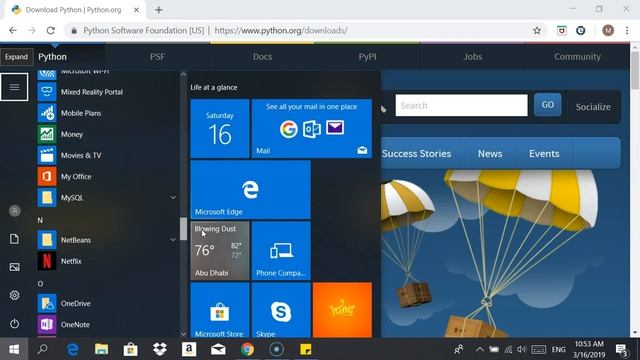Show hidden system tray icons
The image size is (640, 360).
[x=480, y=349]
